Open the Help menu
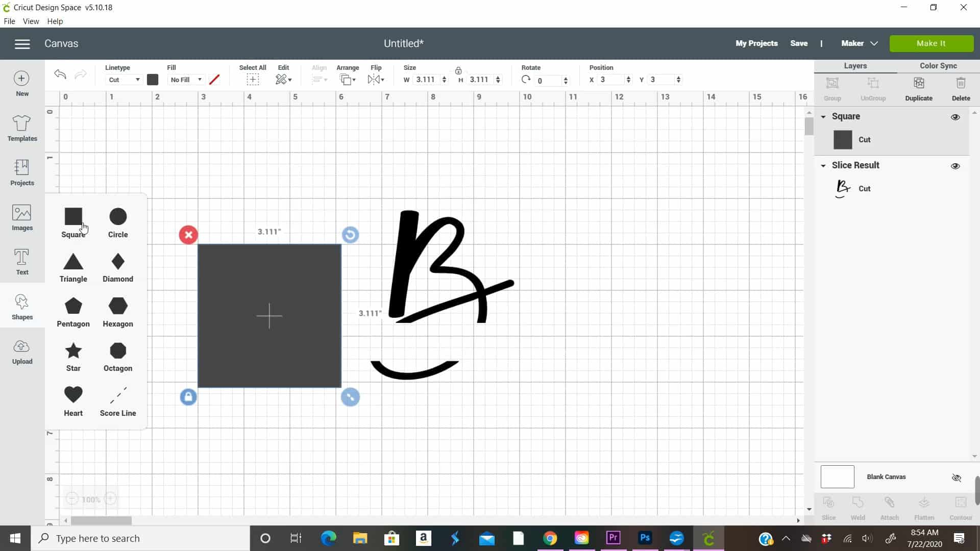This screenshot has height=551, width=980. (55, 21)
